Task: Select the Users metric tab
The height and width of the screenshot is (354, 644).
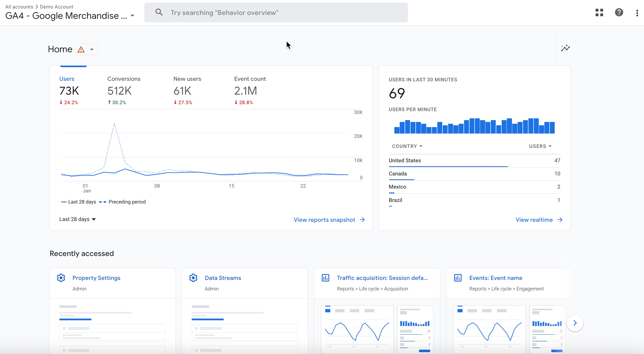Action: [67, 79]
